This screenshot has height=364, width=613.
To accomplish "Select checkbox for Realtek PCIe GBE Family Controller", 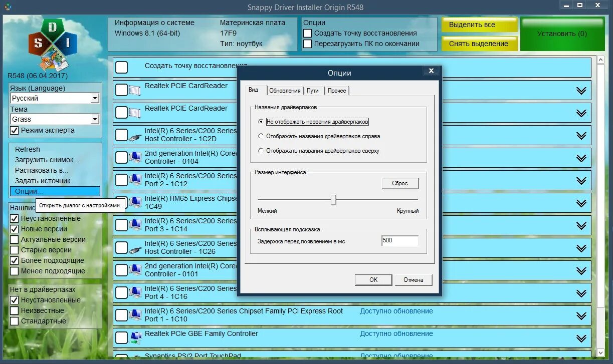I will pyautogui.click(x=122, y=338).
